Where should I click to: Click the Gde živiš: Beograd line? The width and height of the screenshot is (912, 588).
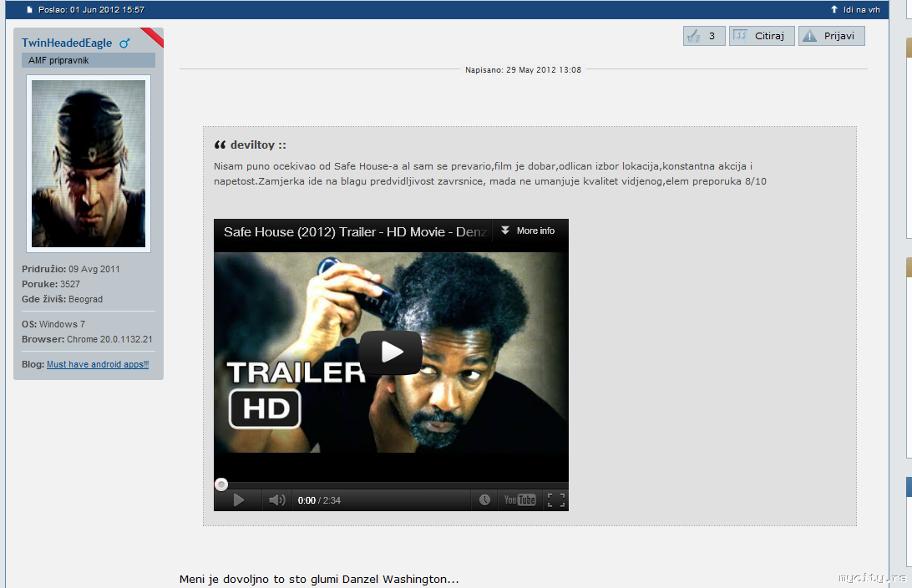(x=63, y=299)
